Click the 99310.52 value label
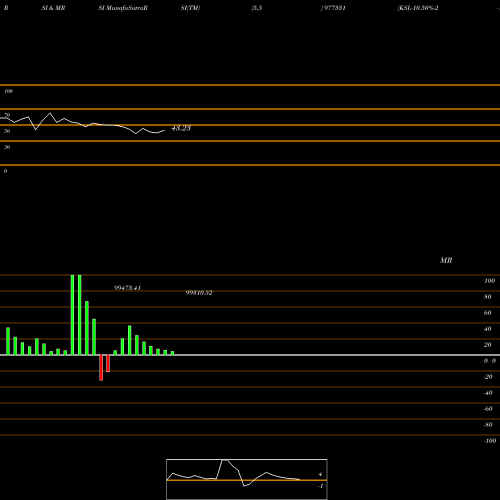Image resolution: width=500 pixels, height=500 pixels. point(199,293)
